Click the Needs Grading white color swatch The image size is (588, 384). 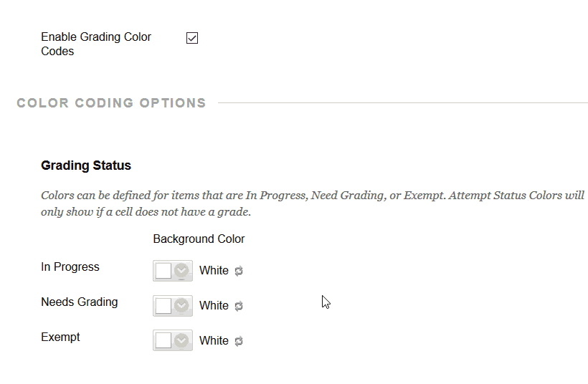pyautogui.click(x=163, y=305)
